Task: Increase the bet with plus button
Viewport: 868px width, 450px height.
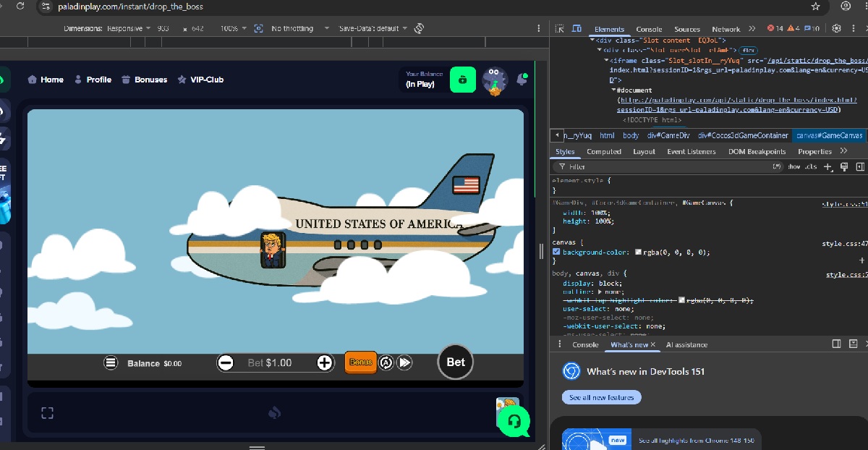Action: pyautogui.click(x=325, y=362)
